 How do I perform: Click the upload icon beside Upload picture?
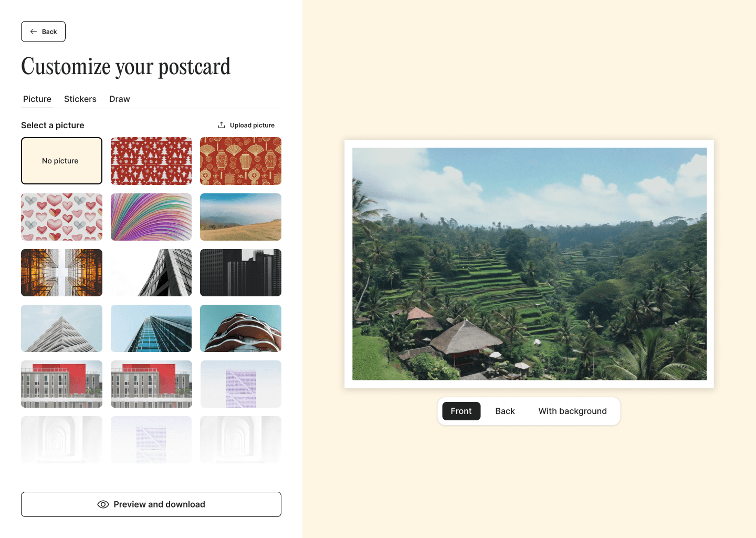click(x=222, y=125)
